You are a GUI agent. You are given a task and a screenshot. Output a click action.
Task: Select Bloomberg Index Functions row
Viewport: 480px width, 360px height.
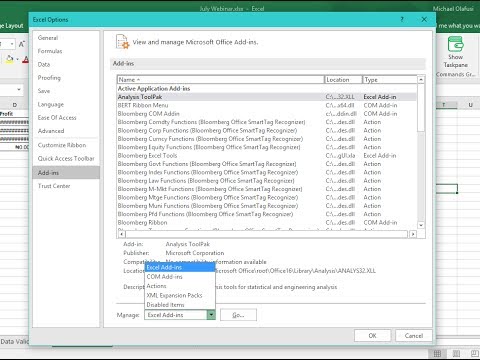pos(267,172)
